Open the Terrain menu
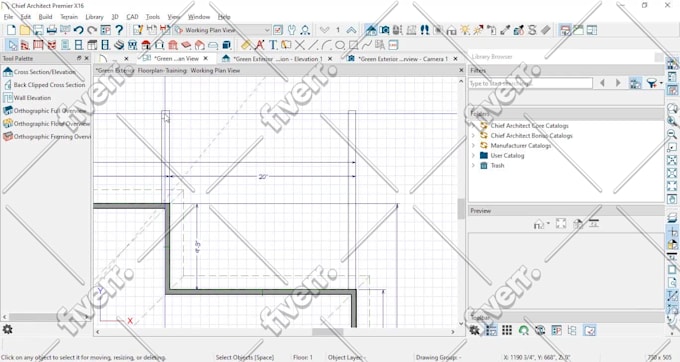Image resolution: width=680 pixels, height=362 pixels. pos(69,17)
